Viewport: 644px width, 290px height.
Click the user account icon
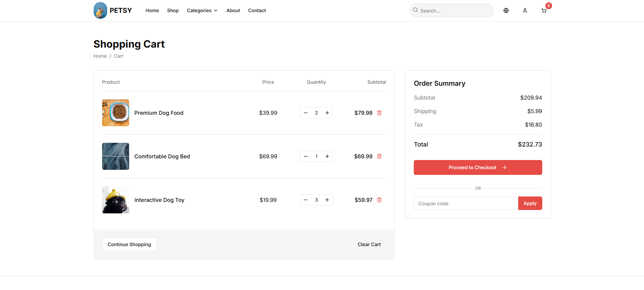click(525, 11)
